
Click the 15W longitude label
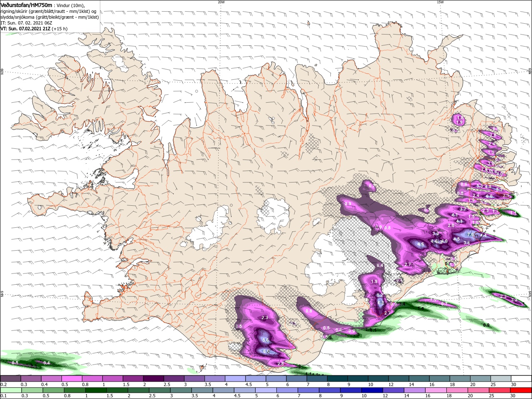(x=440, y=2)
